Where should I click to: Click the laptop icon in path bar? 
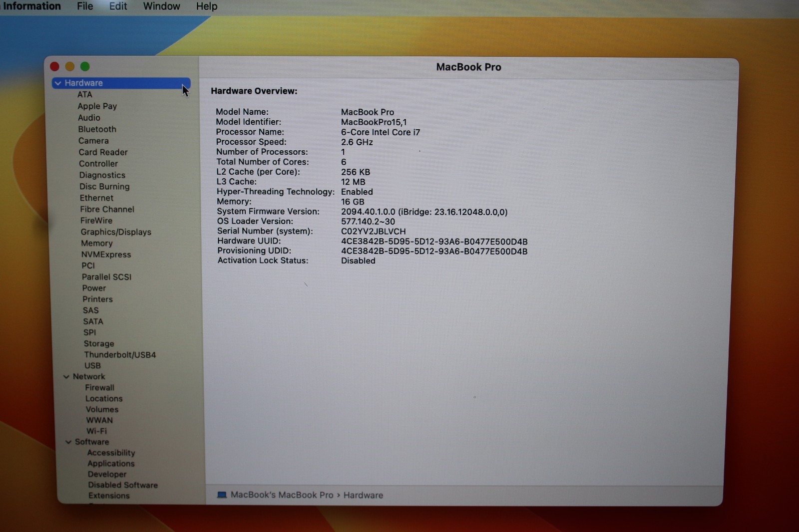click(222, 495)
